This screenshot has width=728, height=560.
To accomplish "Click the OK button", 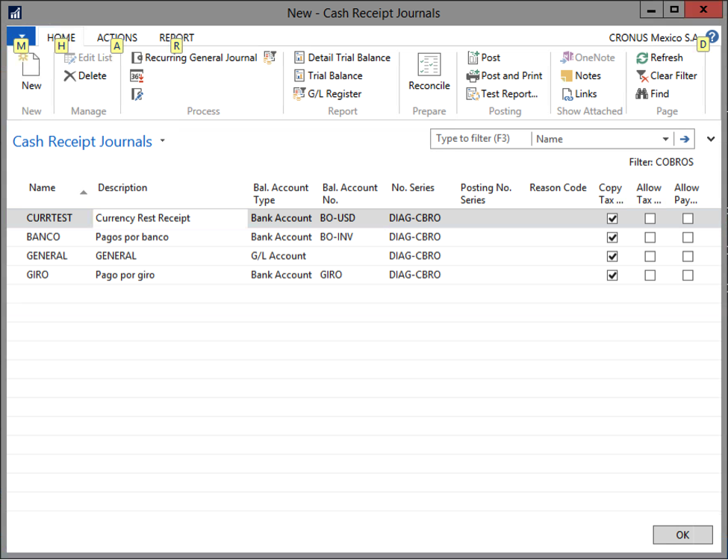I will coord(682,535).
